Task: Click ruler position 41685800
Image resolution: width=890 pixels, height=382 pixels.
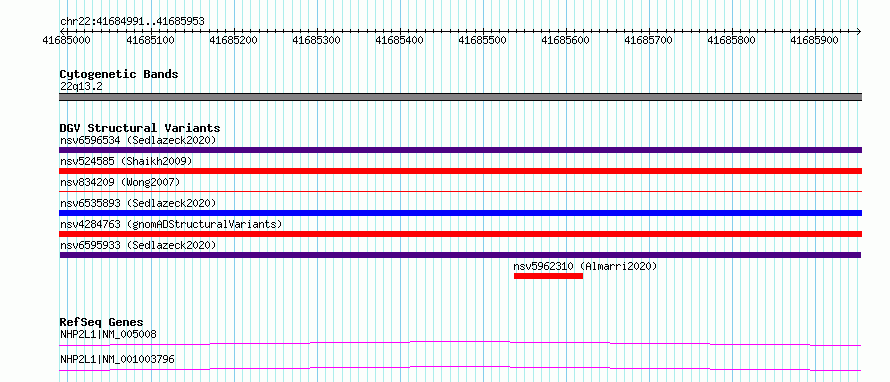Action: tap(732, 40)
